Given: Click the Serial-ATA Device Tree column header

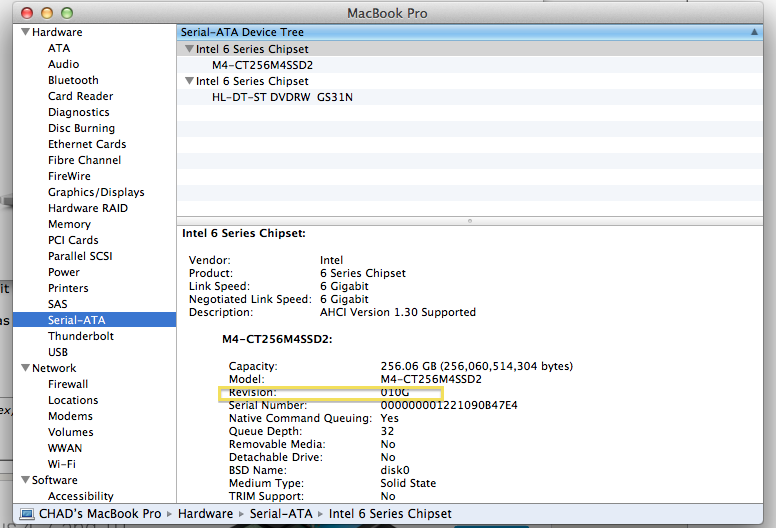Looking at the screenshot, I should (469, 32).
